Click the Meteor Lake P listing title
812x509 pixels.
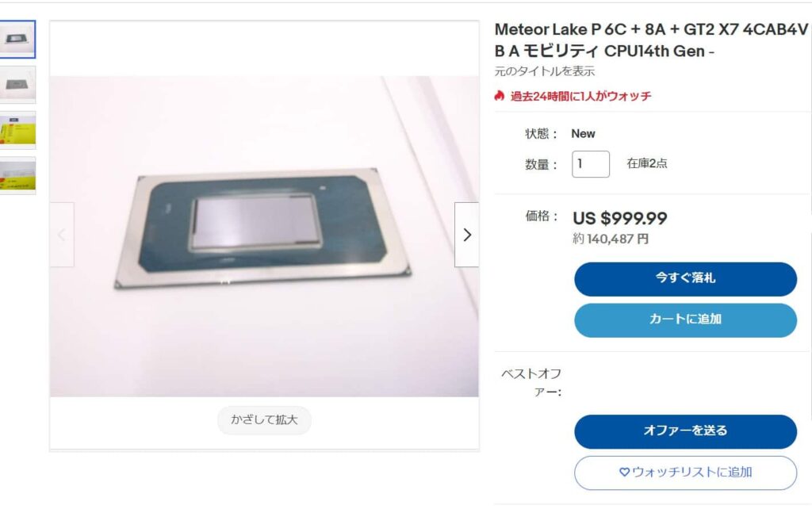[x=651, y=40]
